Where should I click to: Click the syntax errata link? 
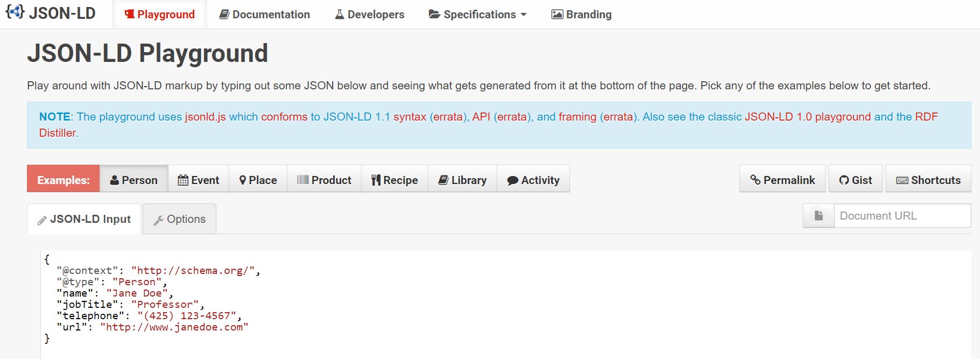[448, 117]
